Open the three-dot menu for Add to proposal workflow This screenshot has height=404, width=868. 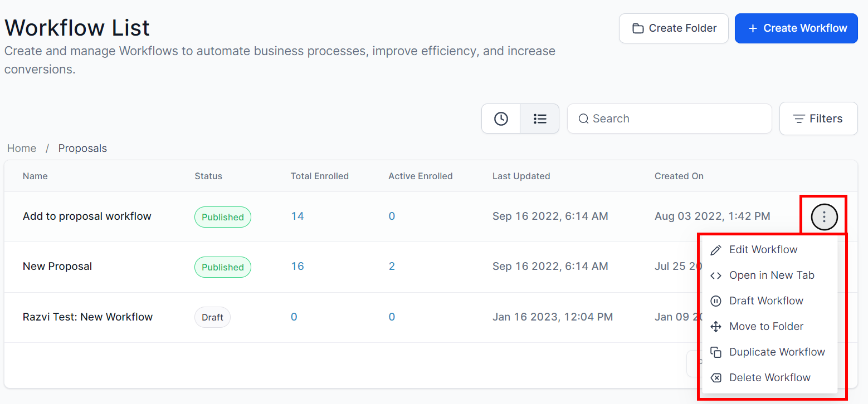point(824,217)
